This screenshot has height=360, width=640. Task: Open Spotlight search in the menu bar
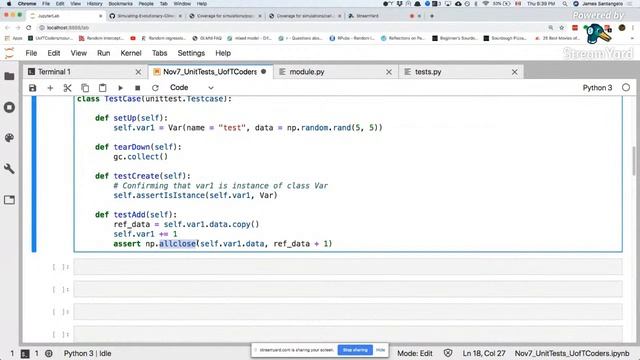point(565,4)
